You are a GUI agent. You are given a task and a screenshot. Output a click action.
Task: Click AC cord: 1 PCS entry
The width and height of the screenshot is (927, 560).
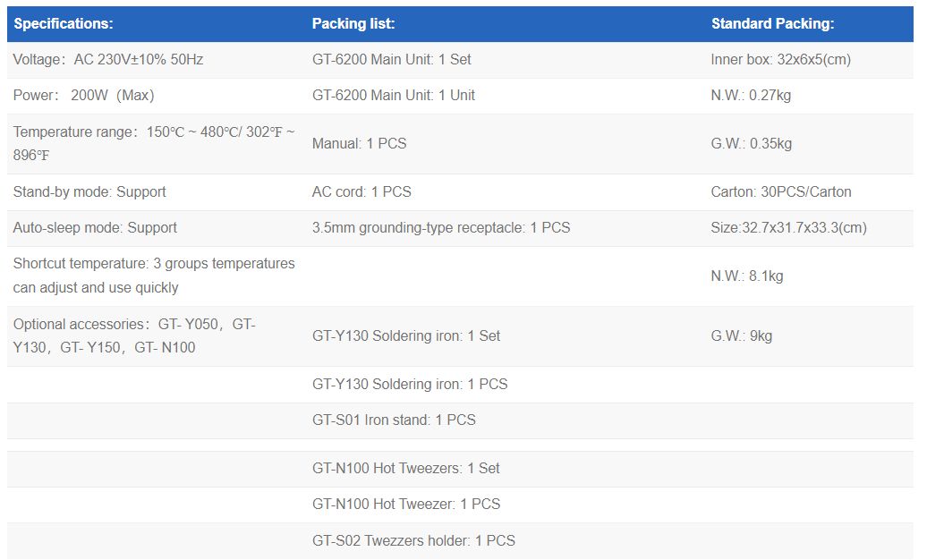point(361,192)
